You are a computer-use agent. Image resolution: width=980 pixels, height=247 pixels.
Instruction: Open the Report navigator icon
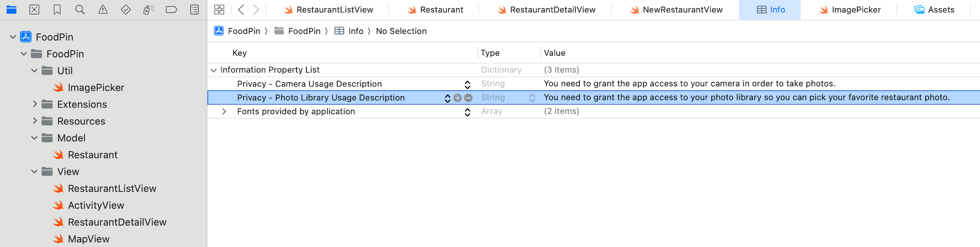194,10
